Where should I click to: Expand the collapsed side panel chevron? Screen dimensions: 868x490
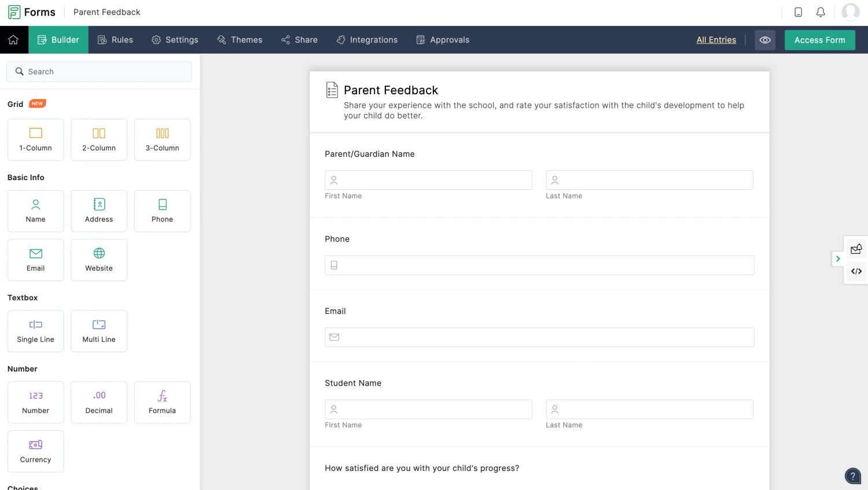tap(837, 259)
